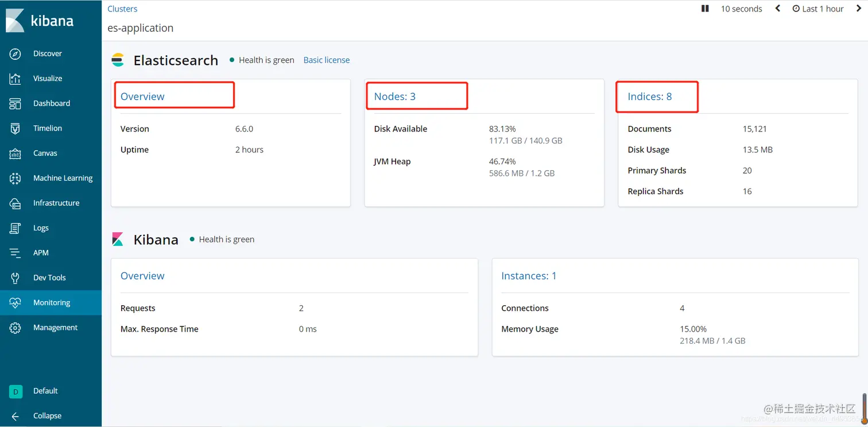This screenshot has width=868, height=427.
Task: Click the Replica Shards value 16
Action: click(747, 191)
